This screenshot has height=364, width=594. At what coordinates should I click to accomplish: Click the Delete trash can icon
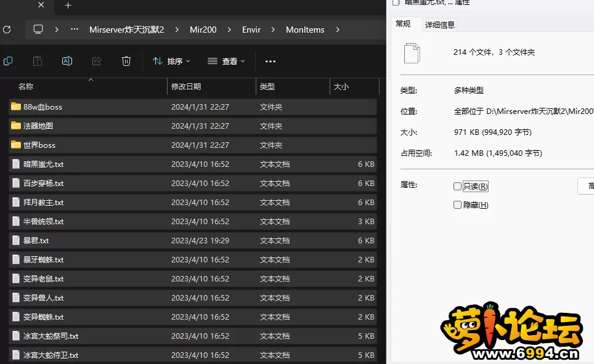(x=126, y=61)
